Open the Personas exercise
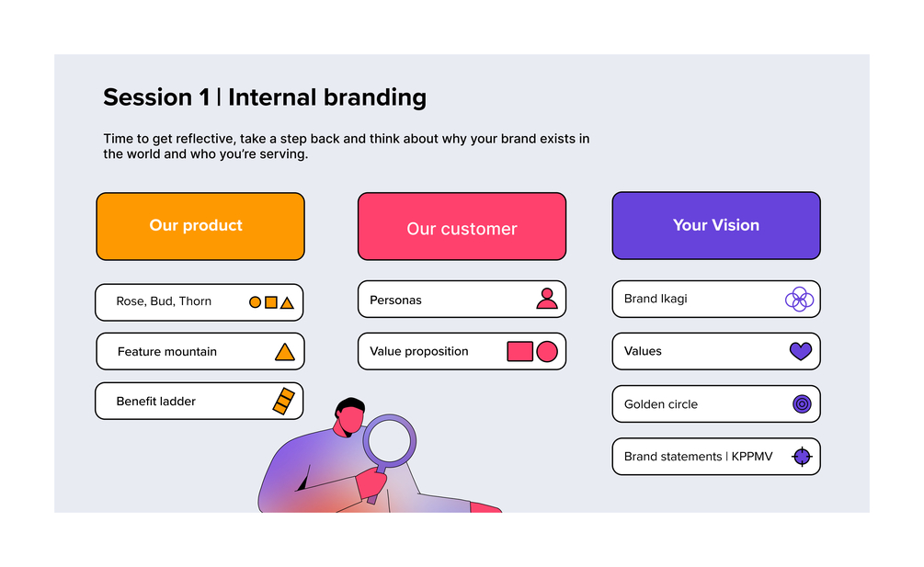 pos(397,300)
